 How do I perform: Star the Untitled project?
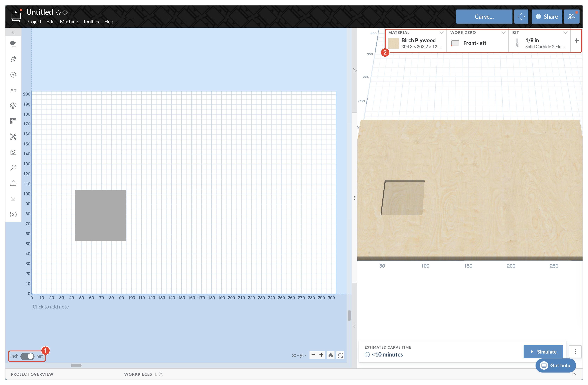58,13
